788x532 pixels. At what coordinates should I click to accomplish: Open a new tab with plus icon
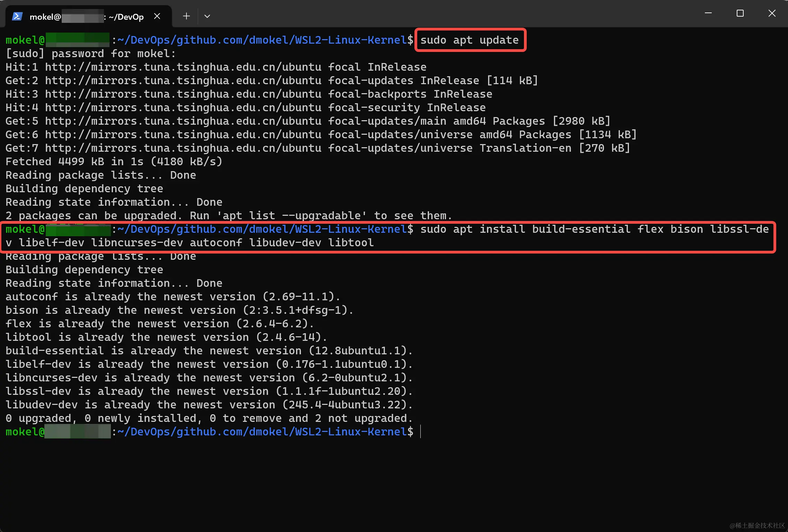pos(186,16)
